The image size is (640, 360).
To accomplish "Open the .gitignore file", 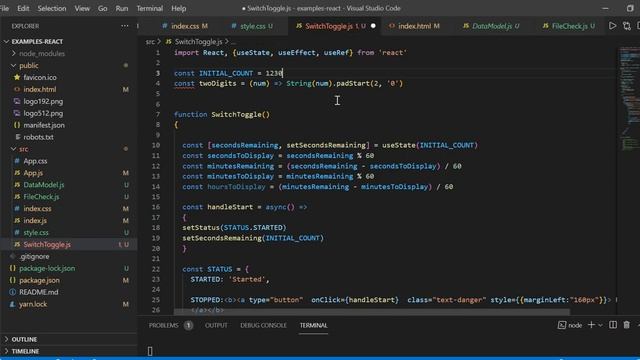I will [34, 256].
